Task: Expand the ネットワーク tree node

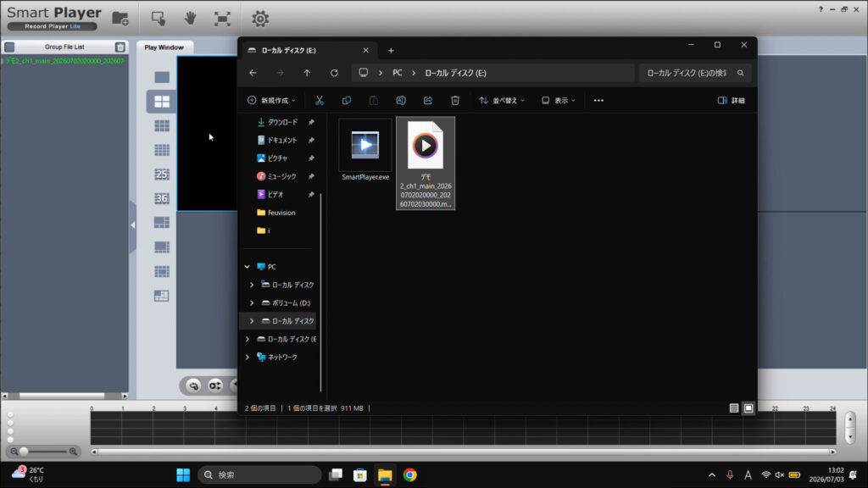Action: 248,357
